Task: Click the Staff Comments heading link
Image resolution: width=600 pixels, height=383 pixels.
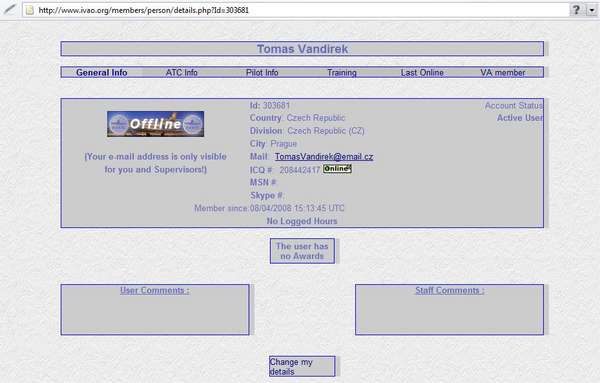Action: [x=450, y=290]
